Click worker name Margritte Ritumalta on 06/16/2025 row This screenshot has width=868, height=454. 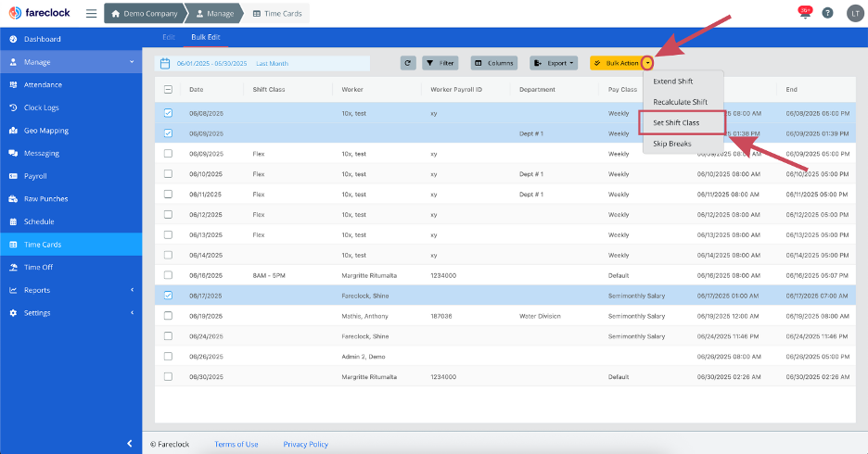[369, 275]
